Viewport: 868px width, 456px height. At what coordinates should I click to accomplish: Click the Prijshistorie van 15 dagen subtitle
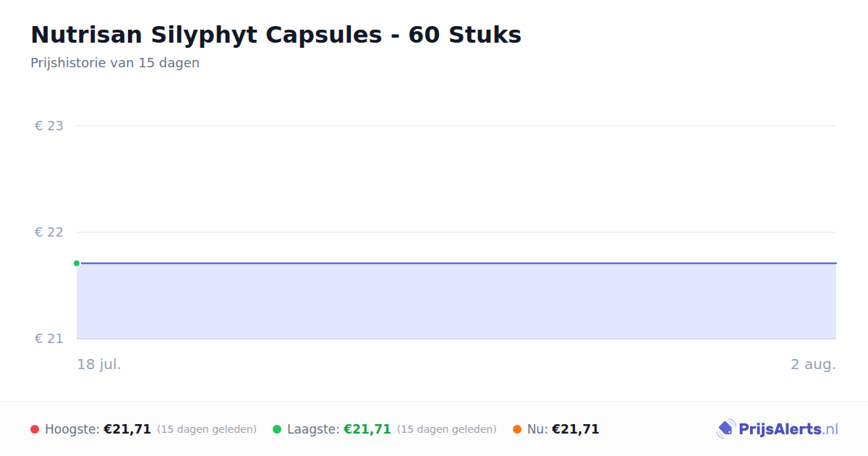115,63
